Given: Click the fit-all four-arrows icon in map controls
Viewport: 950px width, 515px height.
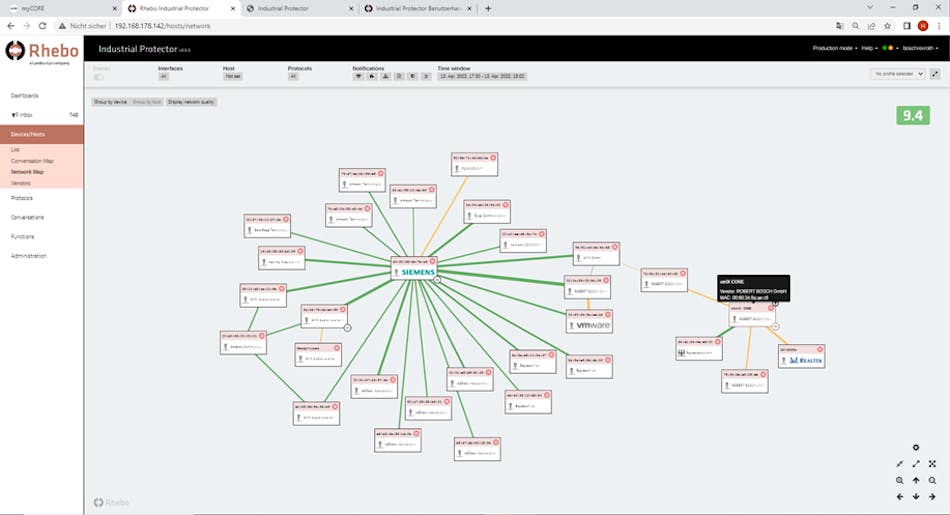Looking at the screenshot, I should (932, 464).
